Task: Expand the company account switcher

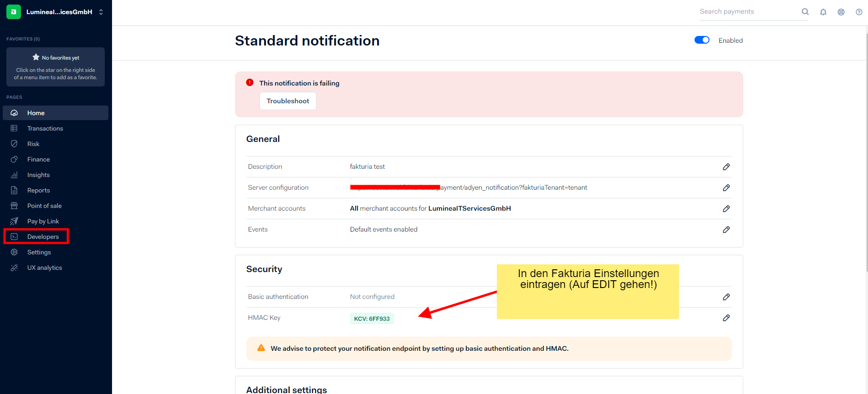Action: pyautogui.click(x=101, y=12)
